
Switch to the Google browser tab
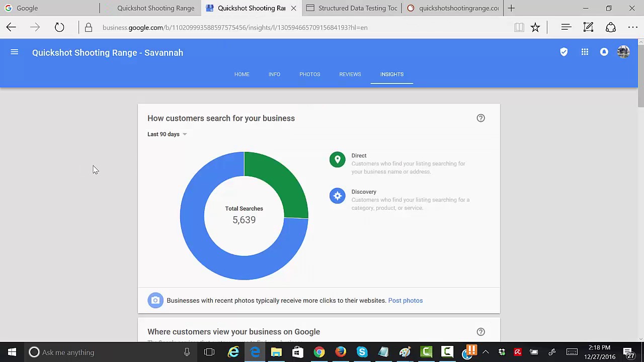coord(50,8)
